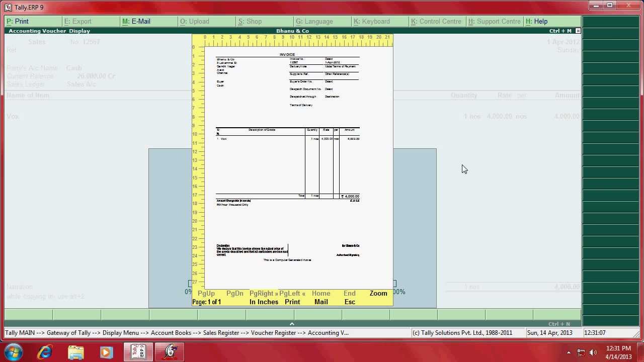Switch ruler units via In Inches
Screen dimensions: 644x362
point(264,302)
